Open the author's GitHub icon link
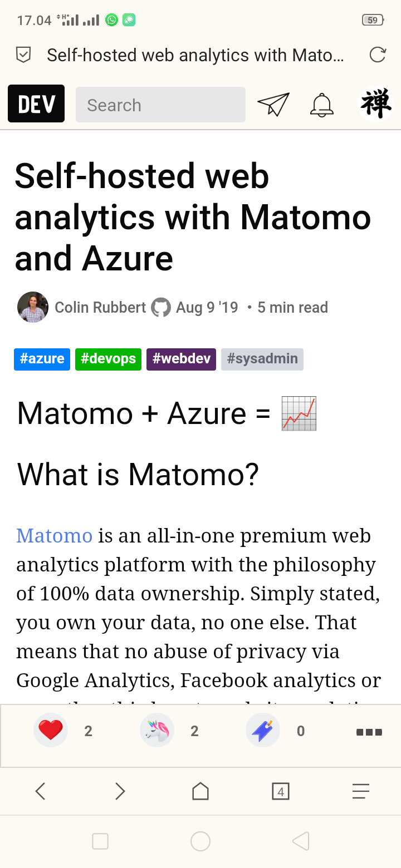401x868 pixels. pos(161,307)
